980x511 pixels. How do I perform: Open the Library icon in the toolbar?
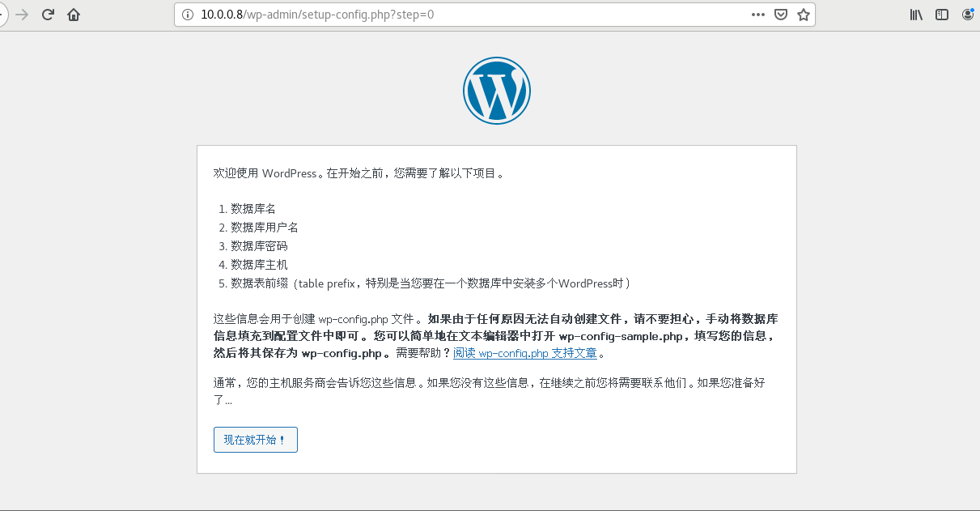(x=916, y=15)
